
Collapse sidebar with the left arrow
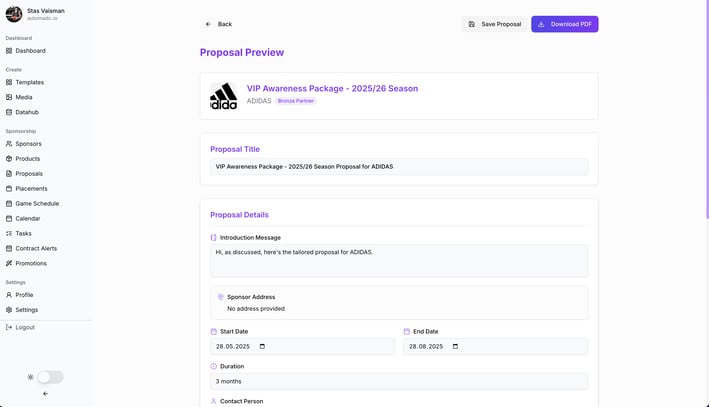click(45, 394)
